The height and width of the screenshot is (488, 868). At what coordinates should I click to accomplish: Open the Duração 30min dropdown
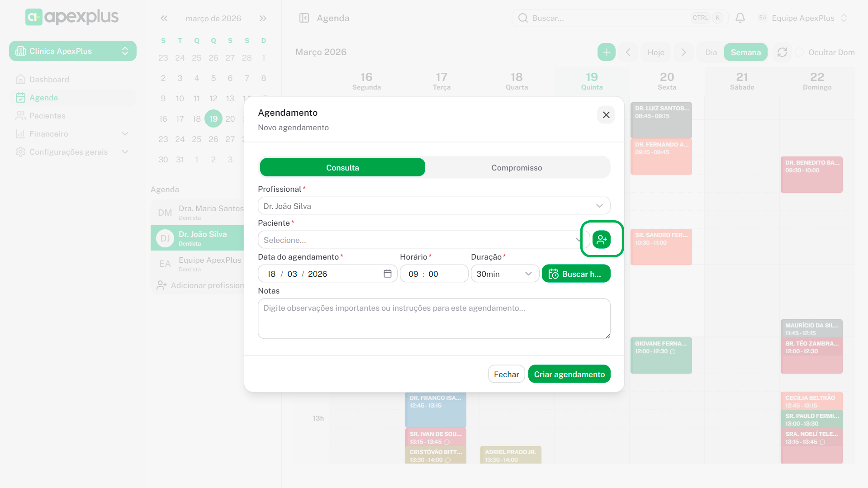click(x=504, y=274)
